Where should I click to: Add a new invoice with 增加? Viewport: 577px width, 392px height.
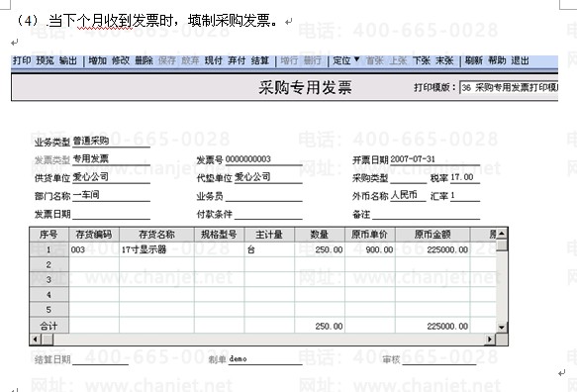click(98, 60)
